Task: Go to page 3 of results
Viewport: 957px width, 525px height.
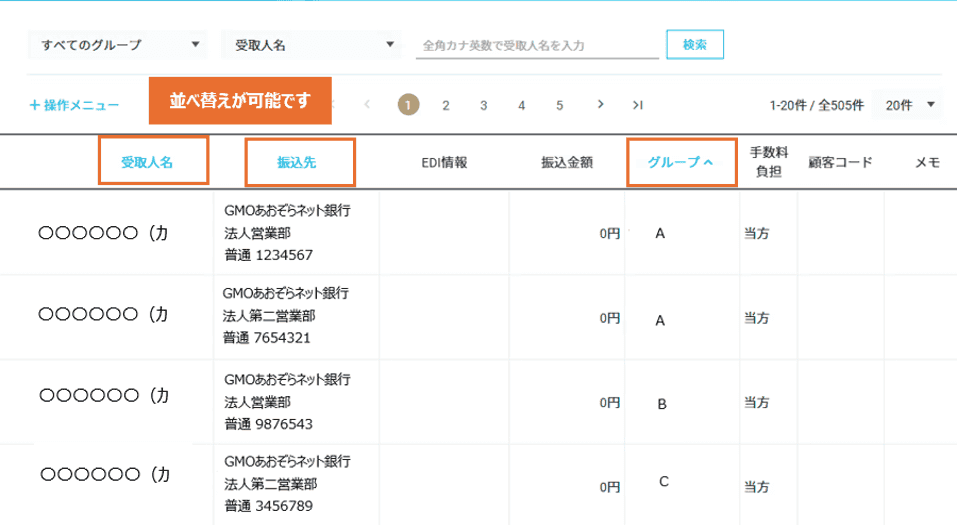Action: pyautogui.click(x=483, y=104)
